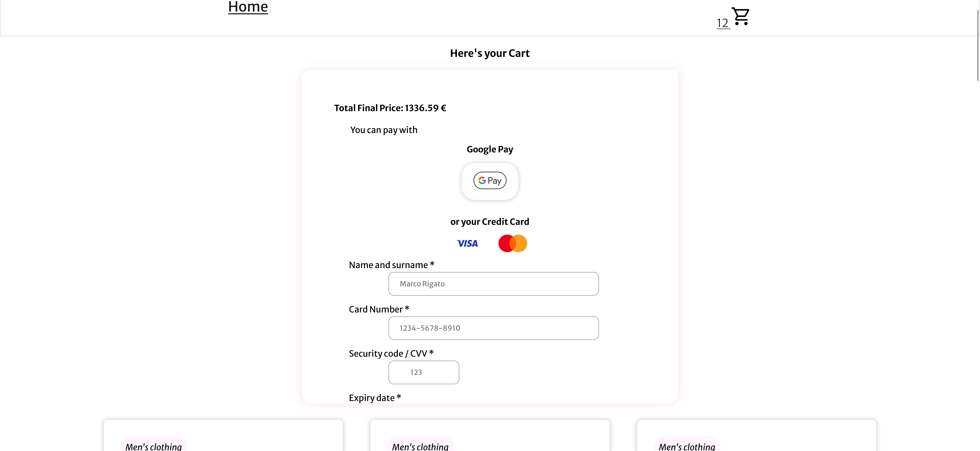980x451 pixels.
Task: Click into the Card Number input
Action: 493,328
